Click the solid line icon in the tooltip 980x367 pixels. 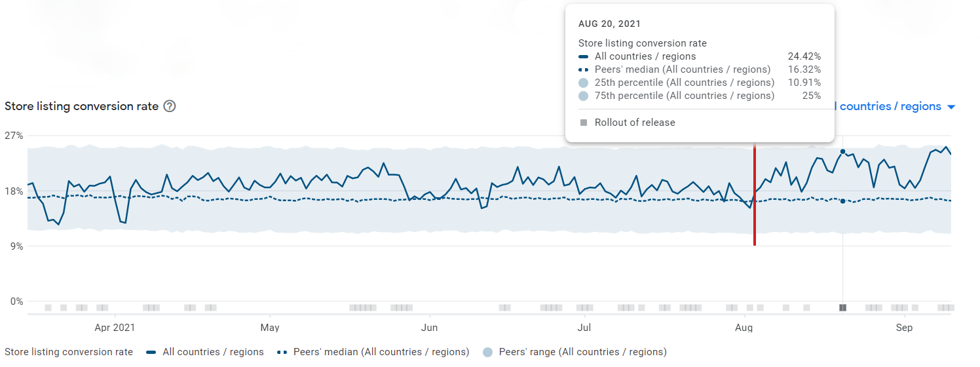[583, 57]
